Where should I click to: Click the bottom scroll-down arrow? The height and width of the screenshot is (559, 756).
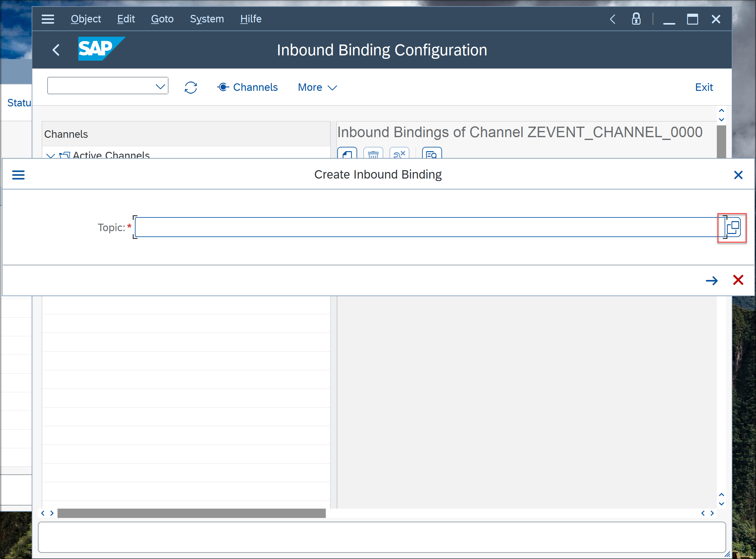point(721,504)
